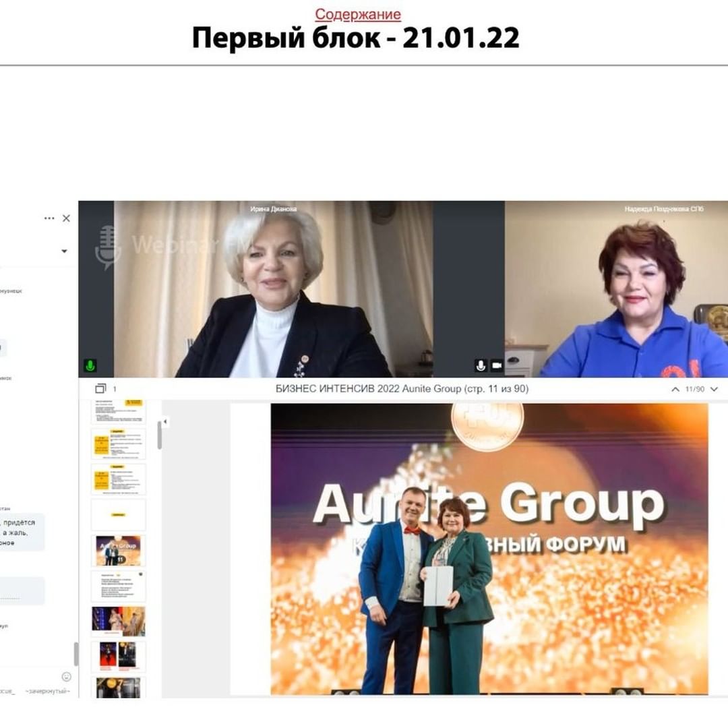Click the chat message containing 'придётся'

click(21, 532)
